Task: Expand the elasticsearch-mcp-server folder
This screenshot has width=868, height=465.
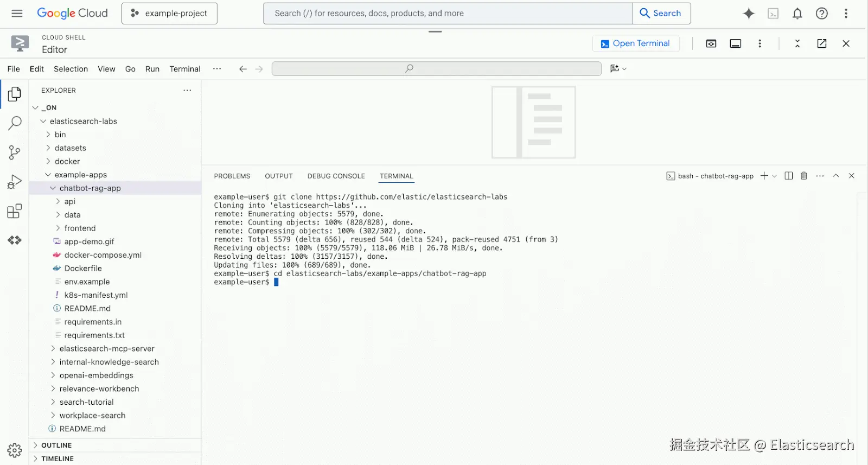Action: (107, 349)
